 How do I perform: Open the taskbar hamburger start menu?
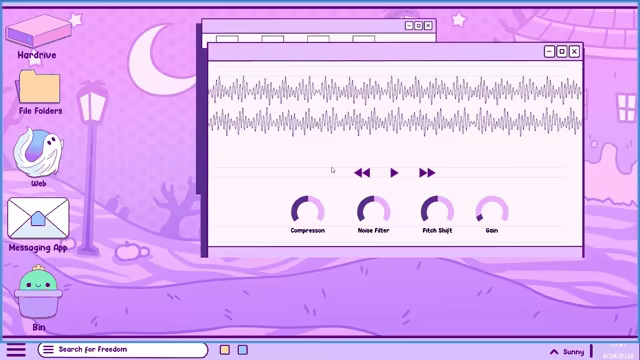pyautogui.click(x=16, y=350)
